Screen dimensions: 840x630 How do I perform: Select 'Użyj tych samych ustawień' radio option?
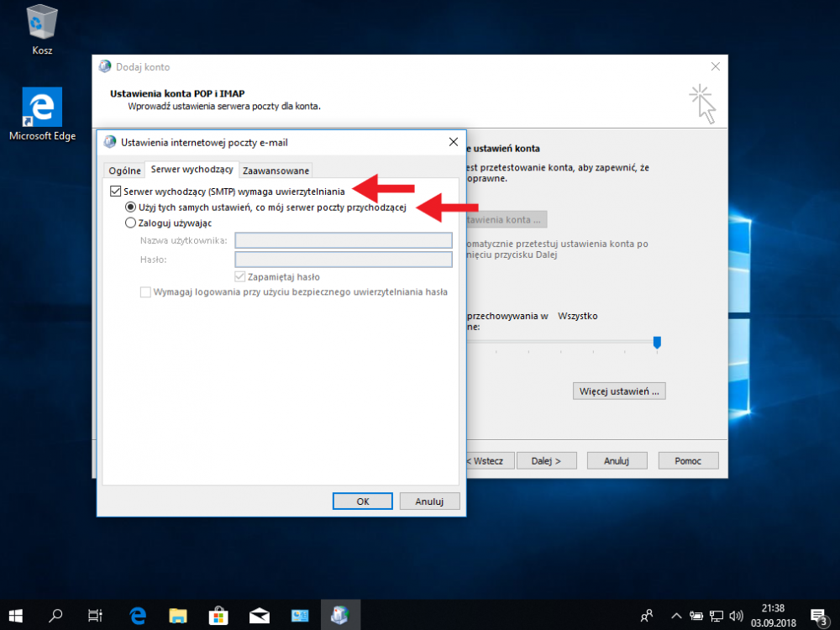pos(130,207)
